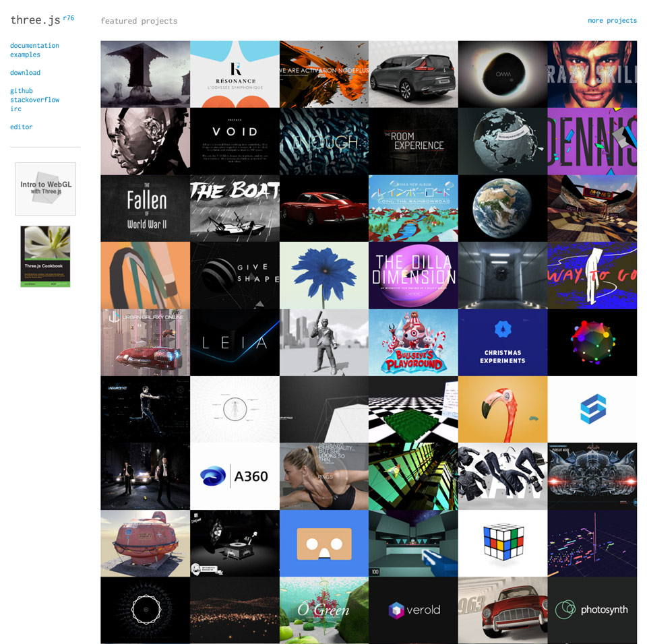
Task: Open the checkered racetrack project
Action: [592, 208]
